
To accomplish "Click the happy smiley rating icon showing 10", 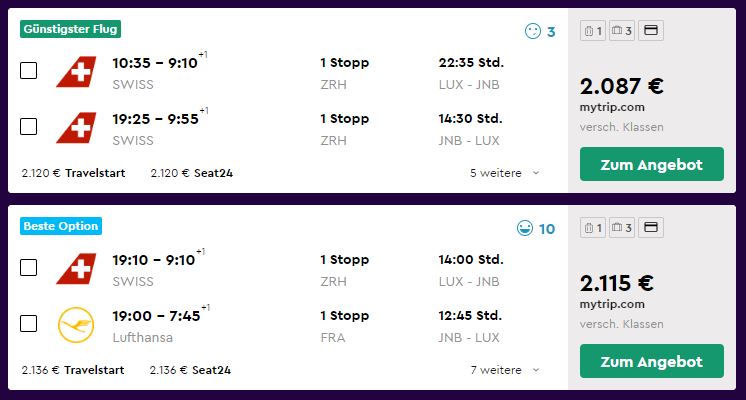I will (x=525, y=229).
